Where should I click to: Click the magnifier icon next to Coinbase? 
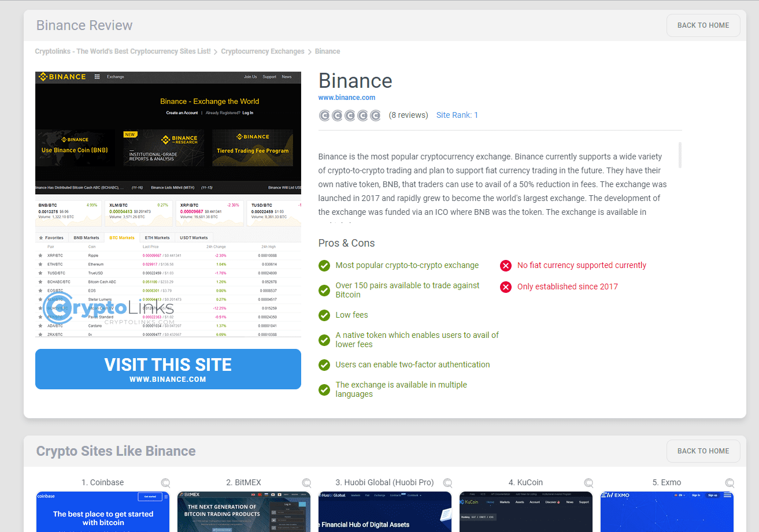(165, 483)
